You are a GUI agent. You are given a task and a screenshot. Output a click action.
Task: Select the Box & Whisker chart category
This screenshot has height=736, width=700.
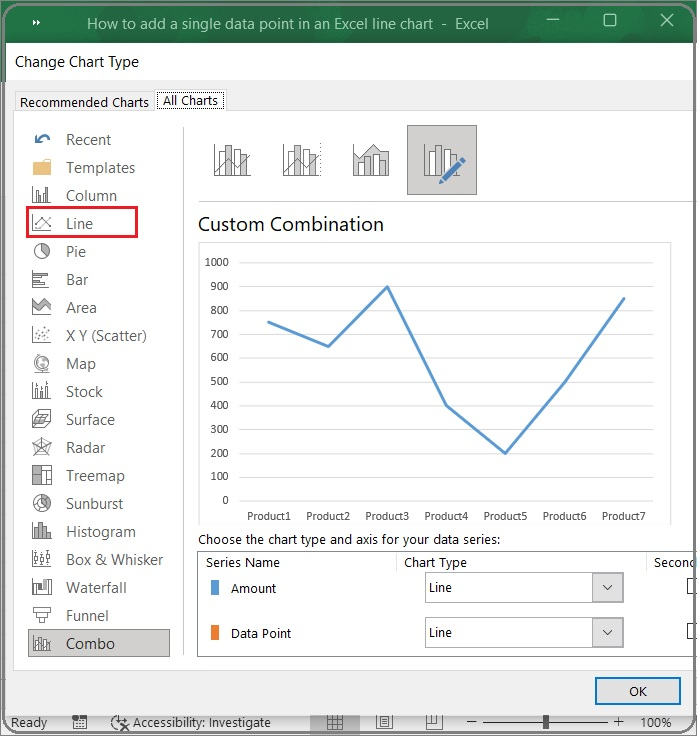click(97, 559)
